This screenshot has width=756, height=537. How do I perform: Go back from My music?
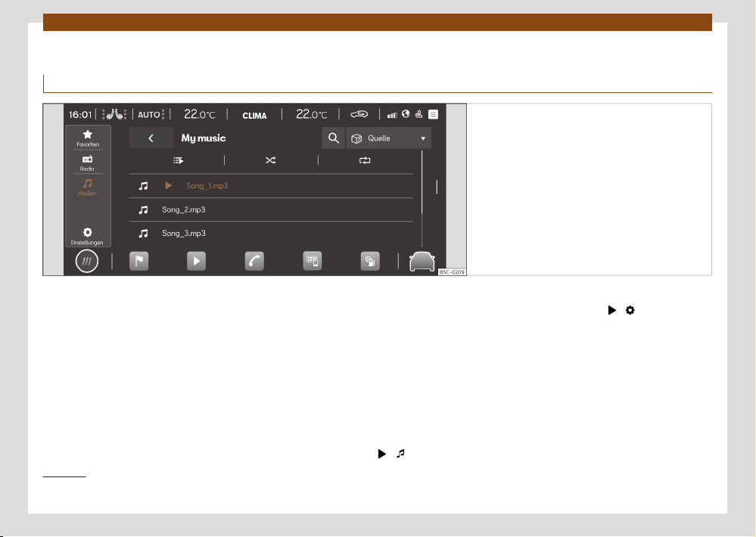151,138
